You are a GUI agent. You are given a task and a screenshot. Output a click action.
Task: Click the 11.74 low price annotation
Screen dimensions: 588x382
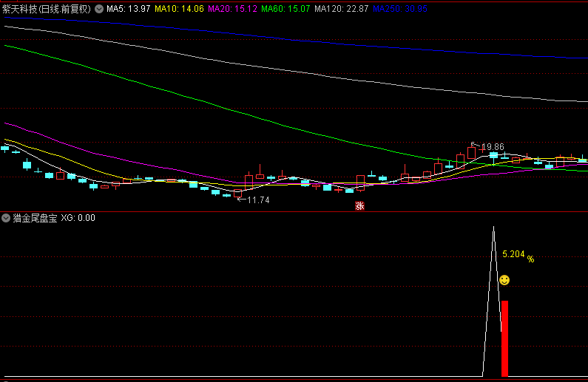click(258, 200)
